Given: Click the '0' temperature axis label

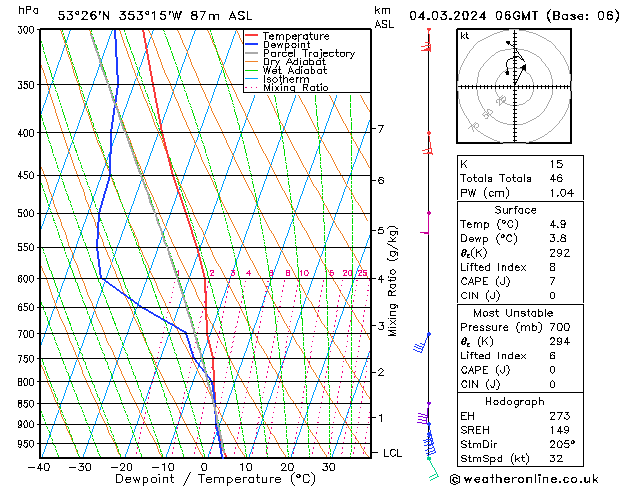Looking at the screenshot, I should click(204, 467).
